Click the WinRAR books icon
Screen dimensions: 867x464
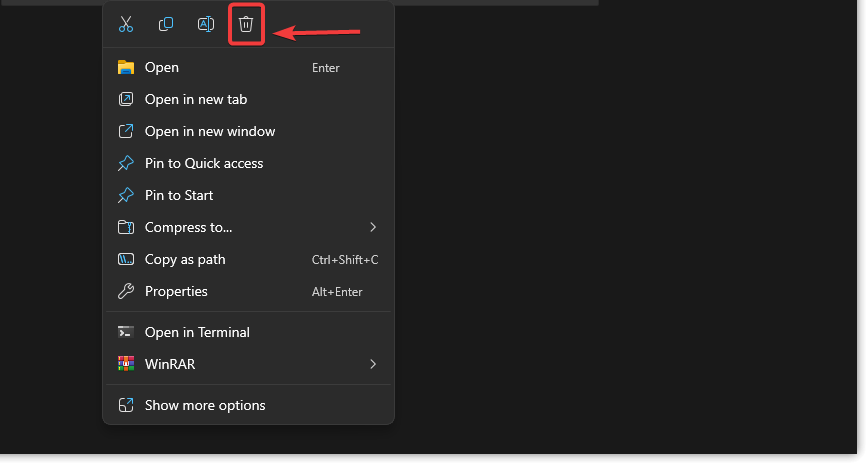(126, 364)
